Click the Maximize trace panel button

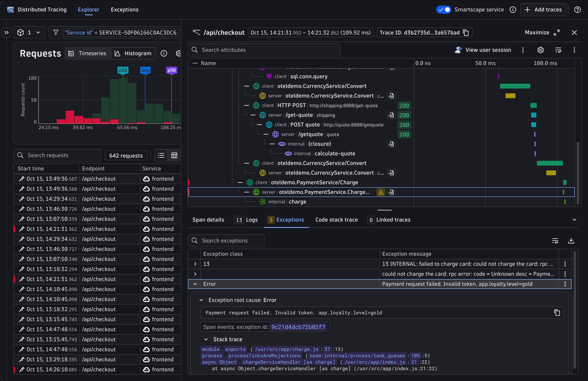[542, 33]
